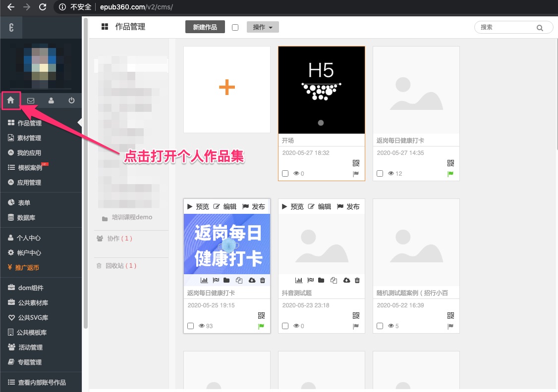558x392 pixels.
Task: Show QR code for 开场 work
Action: coord(356,163)
